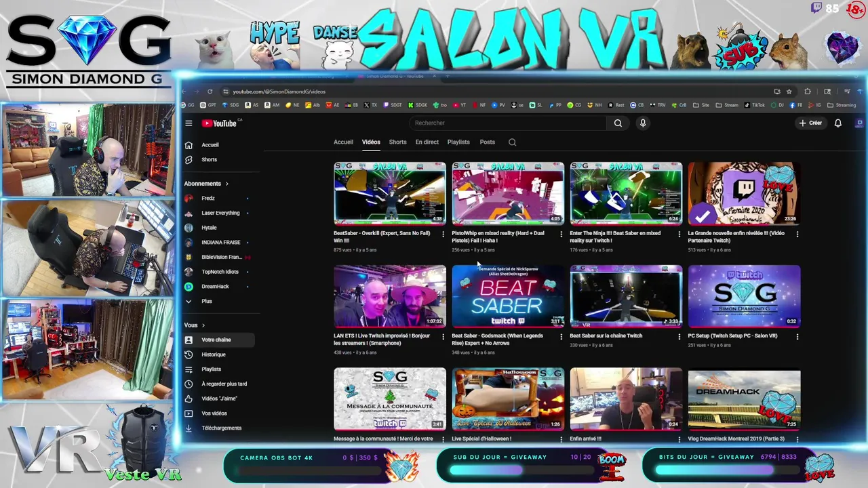Open the SDGT Twitch bookmark
The image size is (868, 488).
coord(393,105)
